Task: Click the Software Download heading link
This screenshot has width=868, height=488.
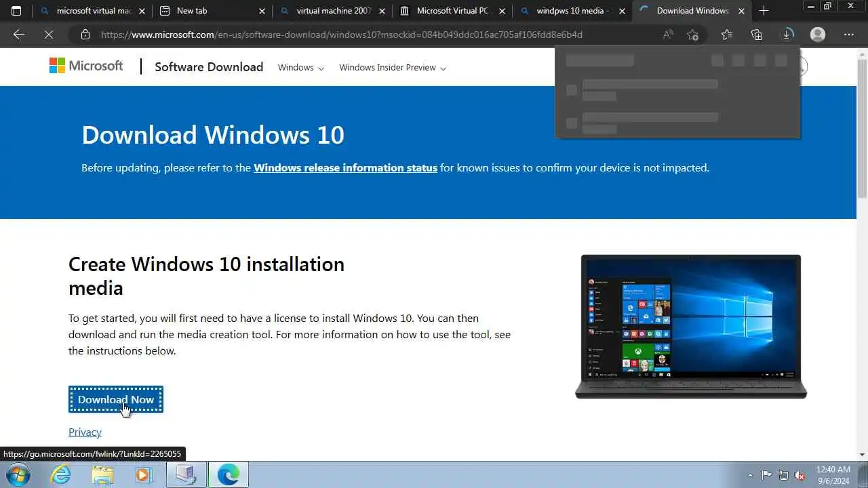Action: 209,66
